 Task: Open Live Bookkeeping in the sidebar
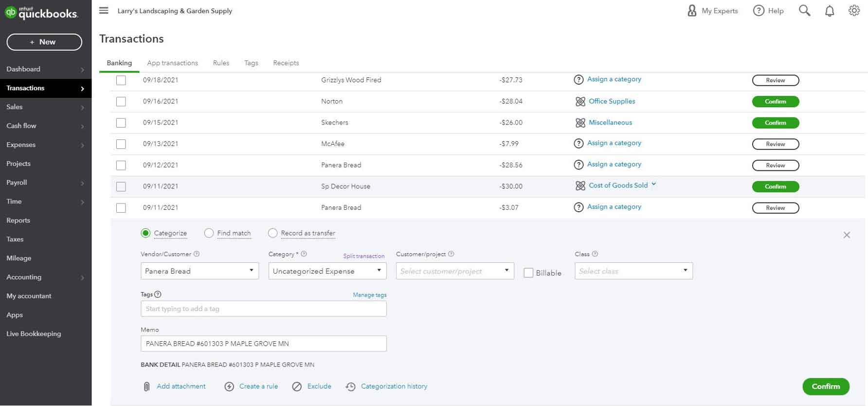pyautogui.click(x=34, y=333)
